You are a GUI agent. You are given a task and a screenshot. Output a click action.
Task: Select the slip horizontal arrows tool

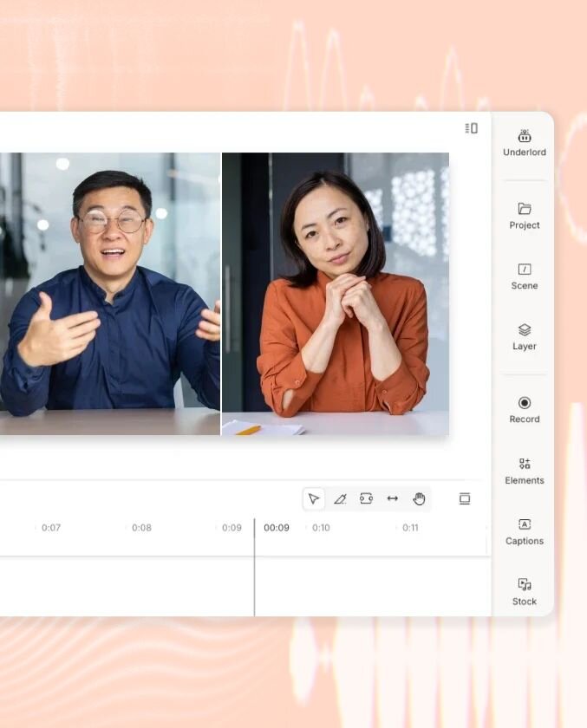coord(392,498)
